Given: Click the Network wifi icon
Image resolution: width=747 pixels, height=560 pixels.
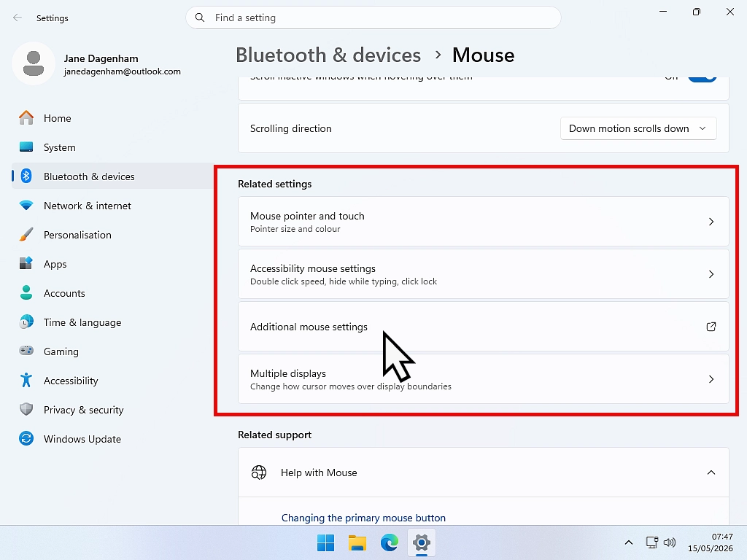Looking at the screenshot, I should click(x=26, y=205).
